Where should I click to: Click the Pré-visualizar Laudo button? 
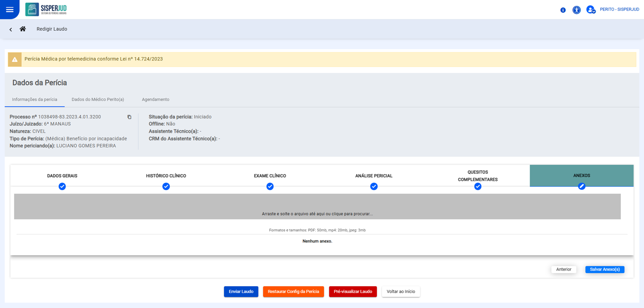(353, 292)
